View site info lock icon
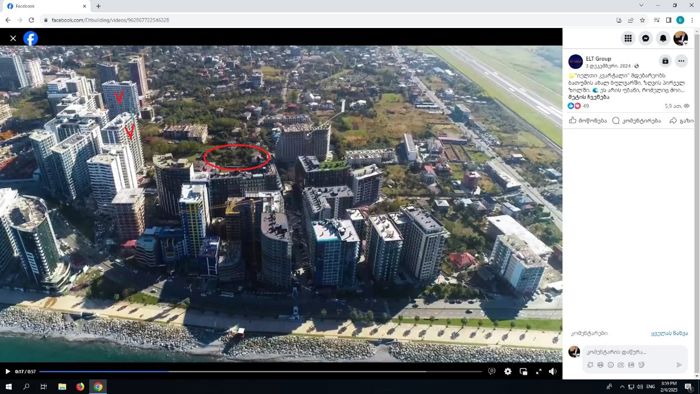 [46, 20]
